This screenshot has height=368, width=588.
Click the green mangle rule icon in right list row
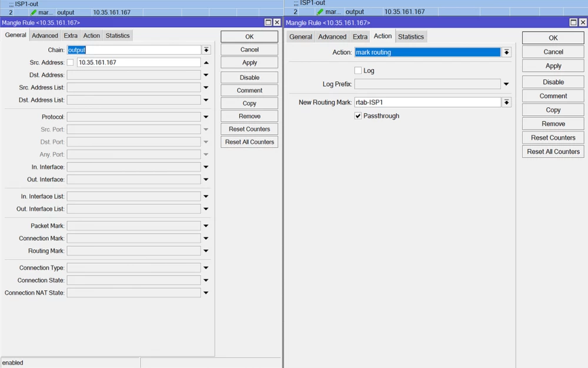[320, 12]
